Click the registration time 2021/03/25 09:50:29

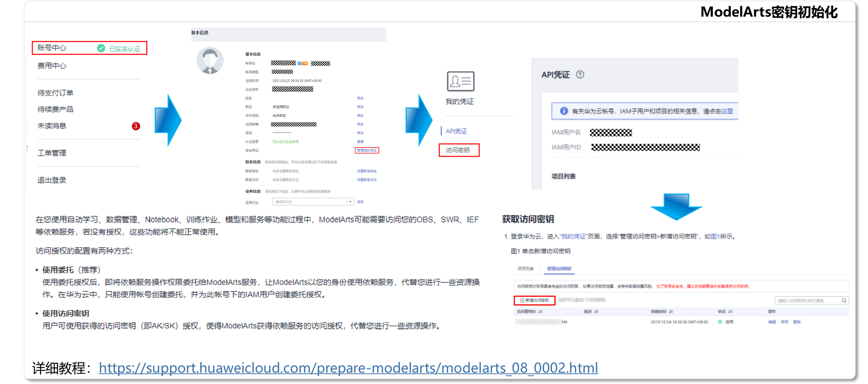[296, 81]
